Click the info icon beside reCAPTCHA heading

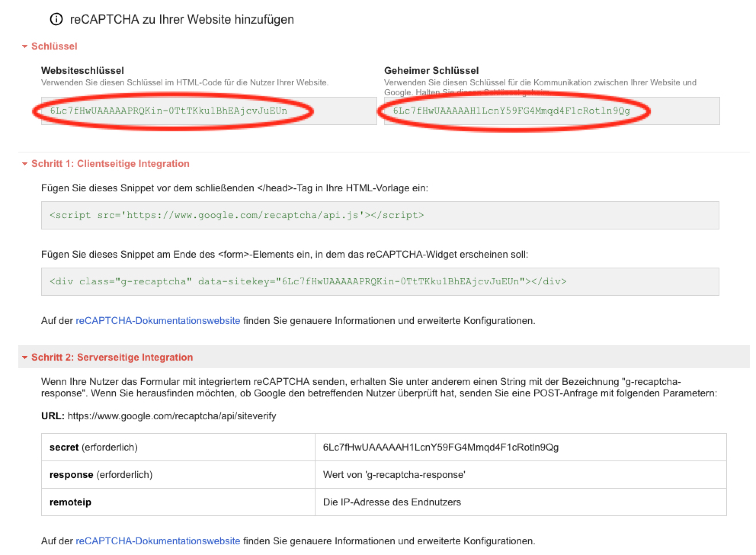(x=56, y=19)
